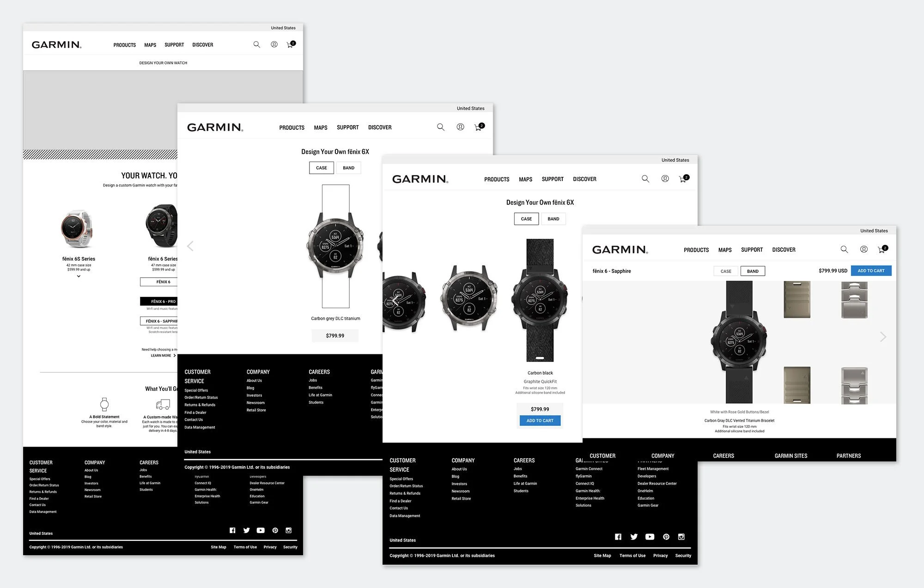The height and width of the screenshot is (588, 924).
Task: Expand chevron under fēnix 6S Series
Action: pos(79,276)
